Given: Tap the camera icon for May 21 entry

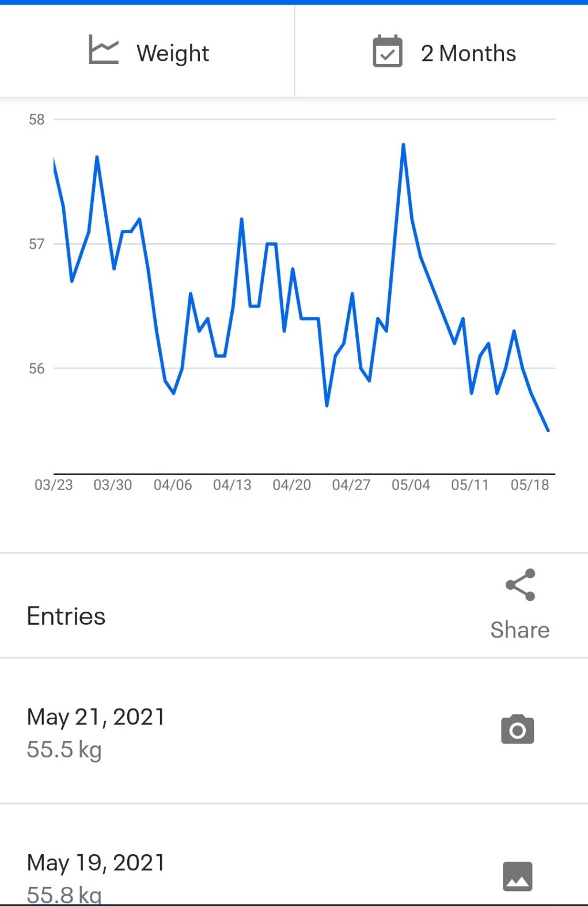Looking at the screenshot, I should [x=517, y=730].
